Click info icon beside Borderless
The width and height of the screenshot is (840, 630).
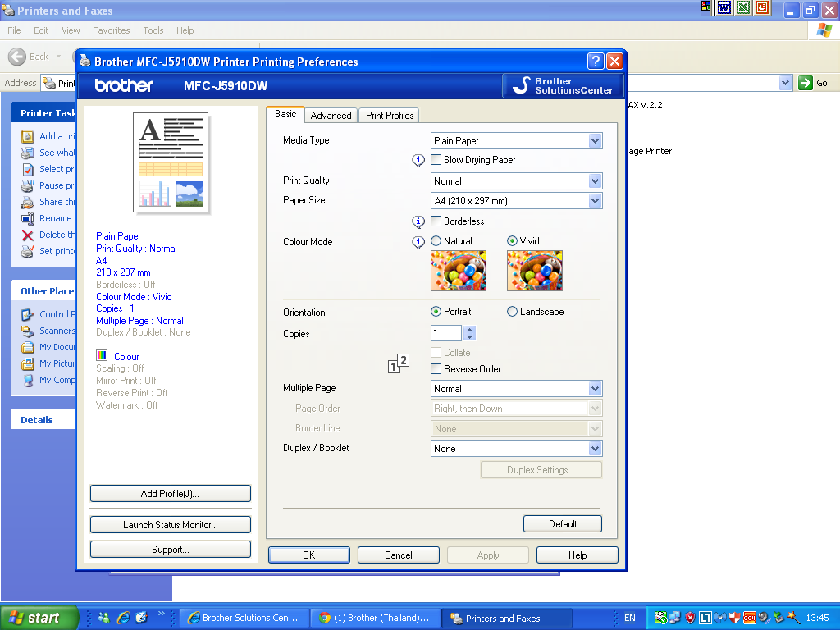click(x=418, y=221)
